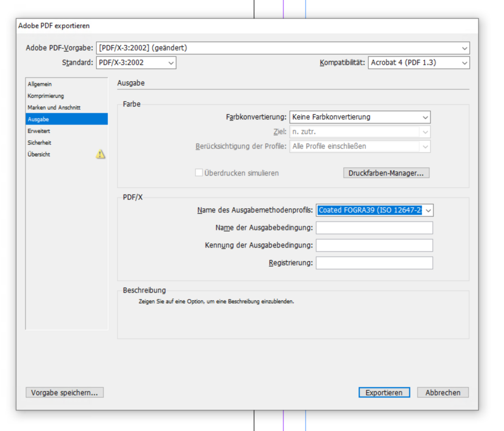This screenshot has height=431, width=504.
Task: Click the Exportieren button
Action: click(x=384, y=392)
